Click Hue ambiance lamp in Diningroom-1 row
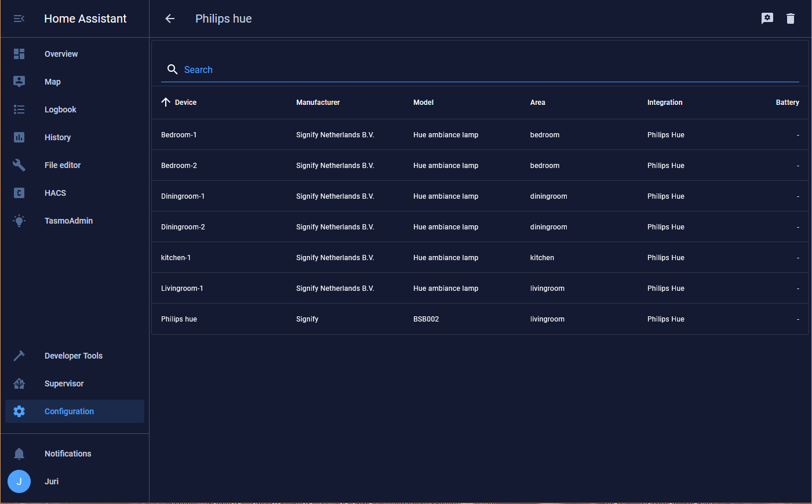The image size is (812, 504). [446, 196]
